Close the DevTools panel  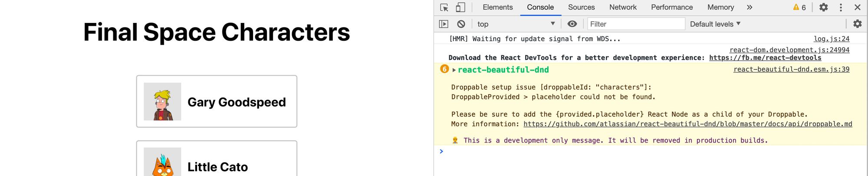tap(857, 7)
